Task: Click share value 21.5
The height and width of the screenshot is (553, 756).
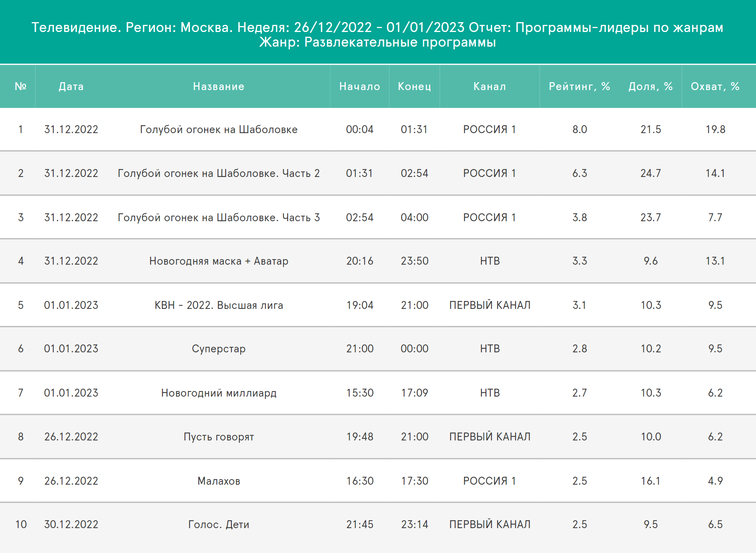Action: (651, 130)
